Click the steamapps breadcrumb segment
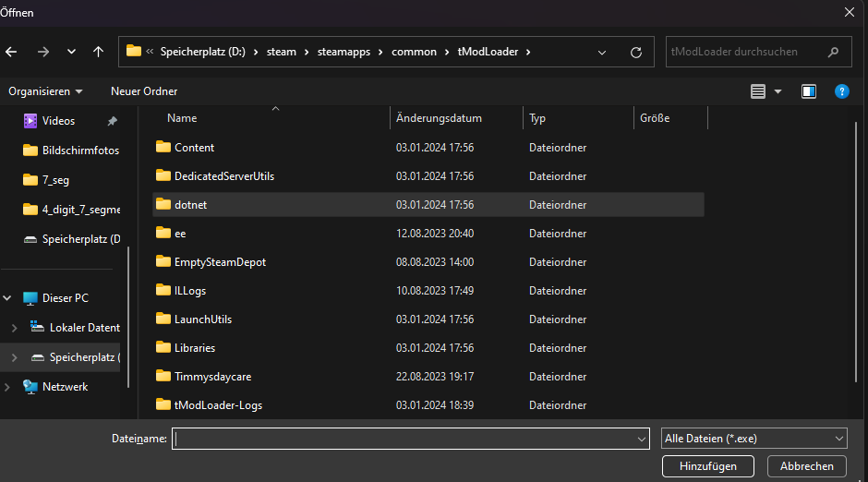 pos(344,52)
